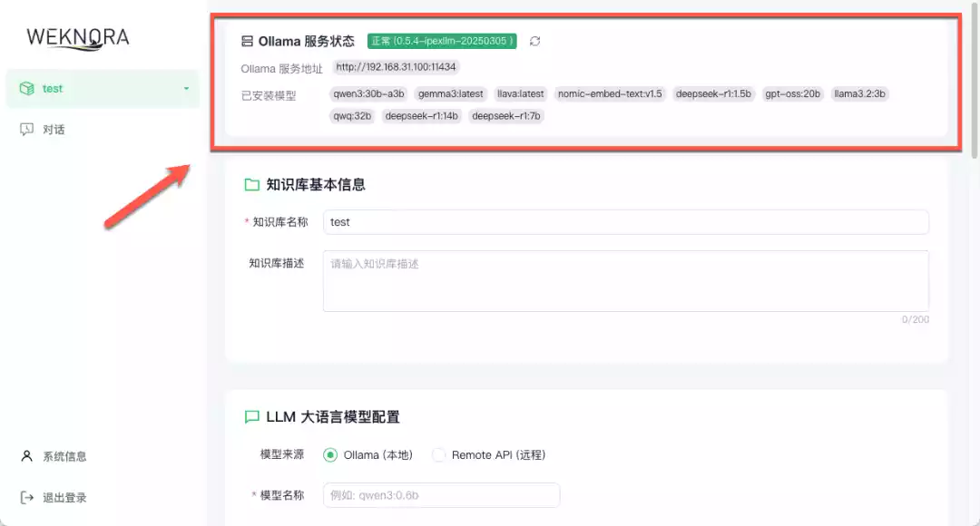This screenshot has width=980, height=526.
Task: Select the Remote API (远程) model source option
Action: 438,454
